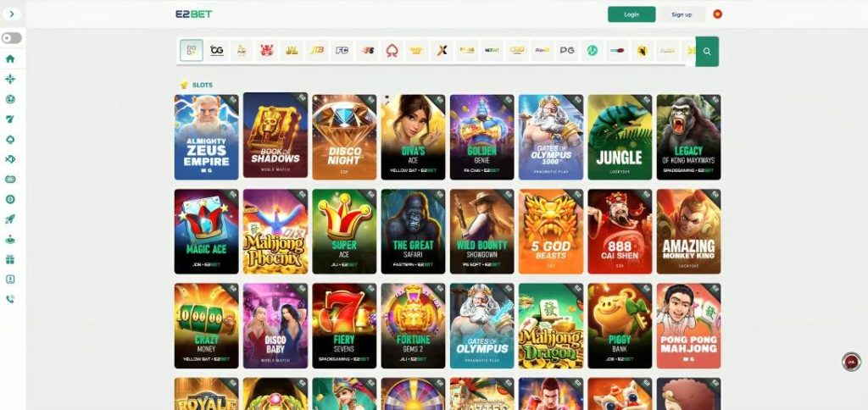
Task: Toggle the switch in left sidebar
Action: (12, 38)
